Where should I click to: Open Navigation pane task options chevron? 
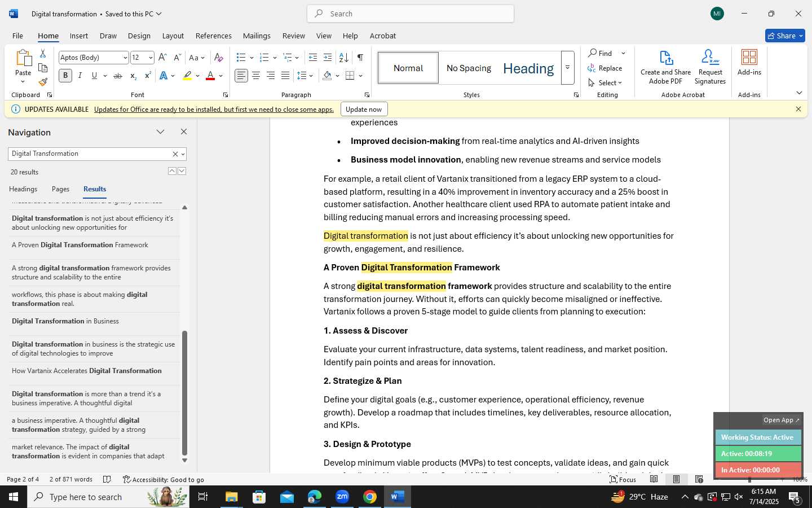pos(160,132)
